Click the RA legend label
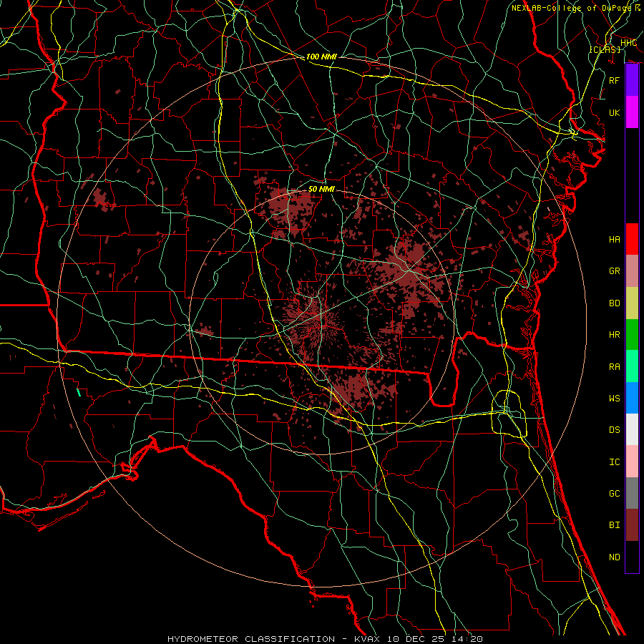 coord(614,367)
